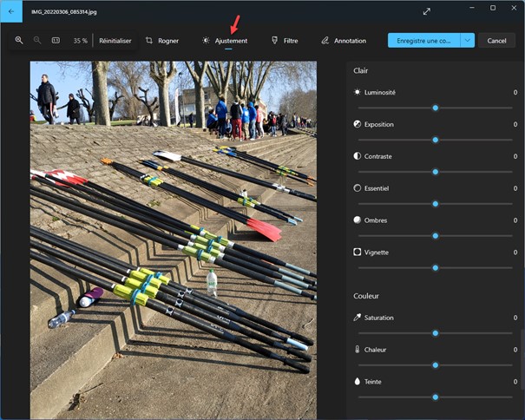Click the adjustments panel scrollbar

tap(522, 359)
